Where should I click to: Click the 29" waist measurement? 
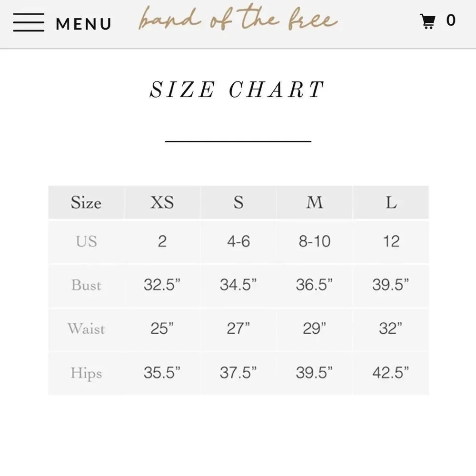(x=315, y=329)
